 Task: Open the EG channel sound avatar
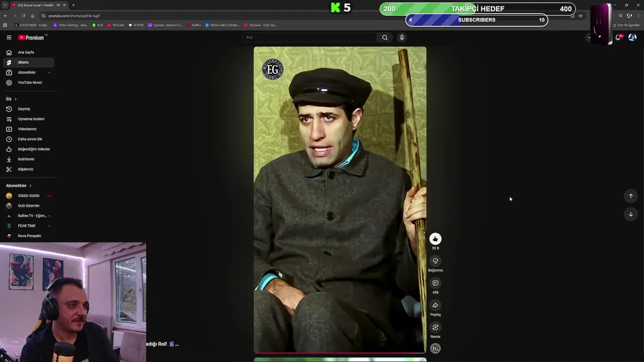(x=435, y=348)
